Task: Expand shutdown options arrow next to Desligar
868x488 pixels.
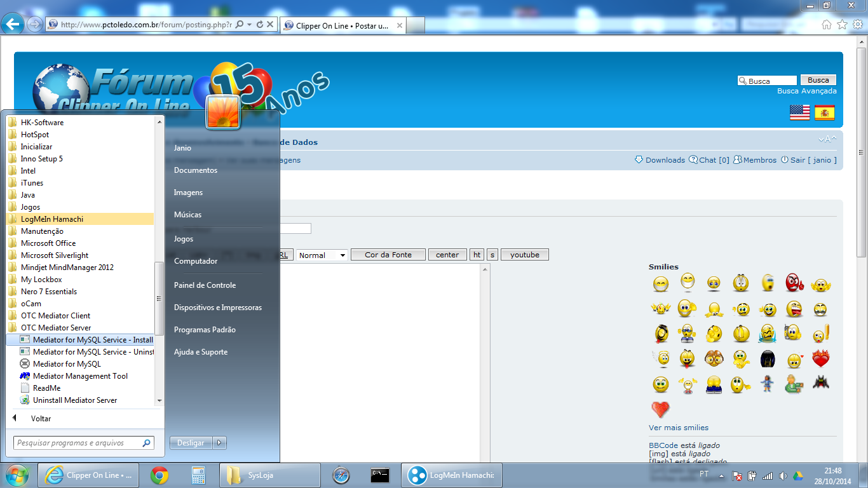Action: [x=219, y=443]
